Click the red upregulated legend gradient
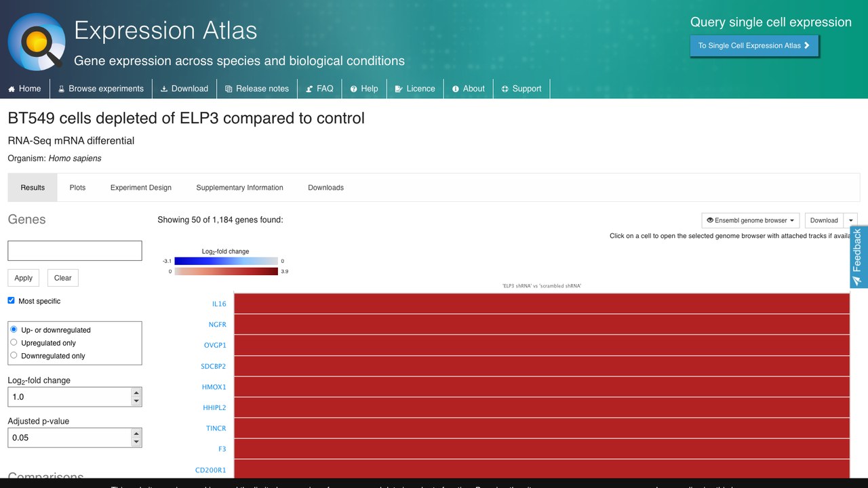This screenshot has height=488, width=868. click(226, 271)
